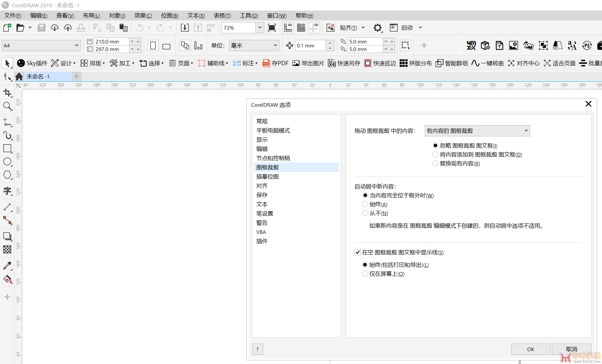Open the 有内容的 图框裁剪 dropdown
This screenshot has height=364, width=602.
pyautogui.click(x=477, y=131)
